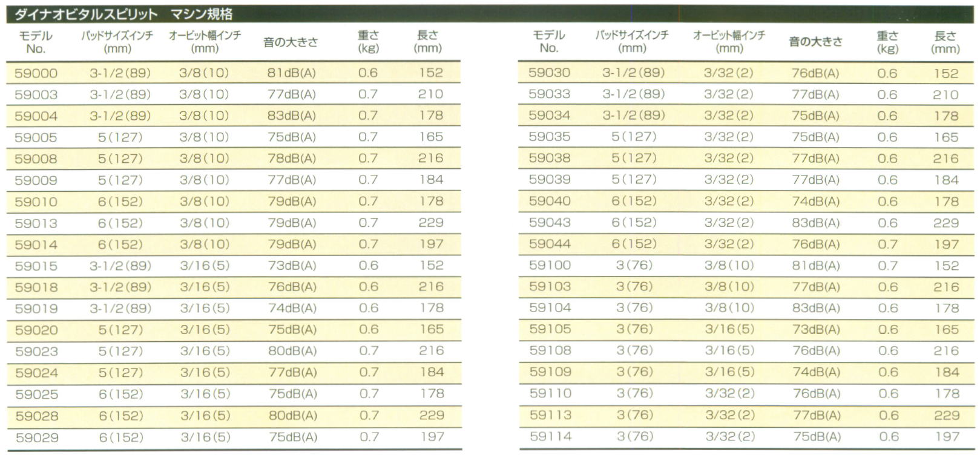Select the 80dB(A) value in row 59023
The height and width of the screenshot is (458, 980).
(x=292, y=351)
